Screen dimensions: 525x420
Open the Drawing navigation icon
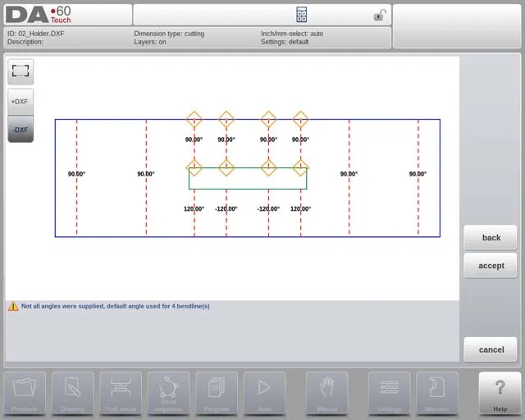click(x=73, y=392)
